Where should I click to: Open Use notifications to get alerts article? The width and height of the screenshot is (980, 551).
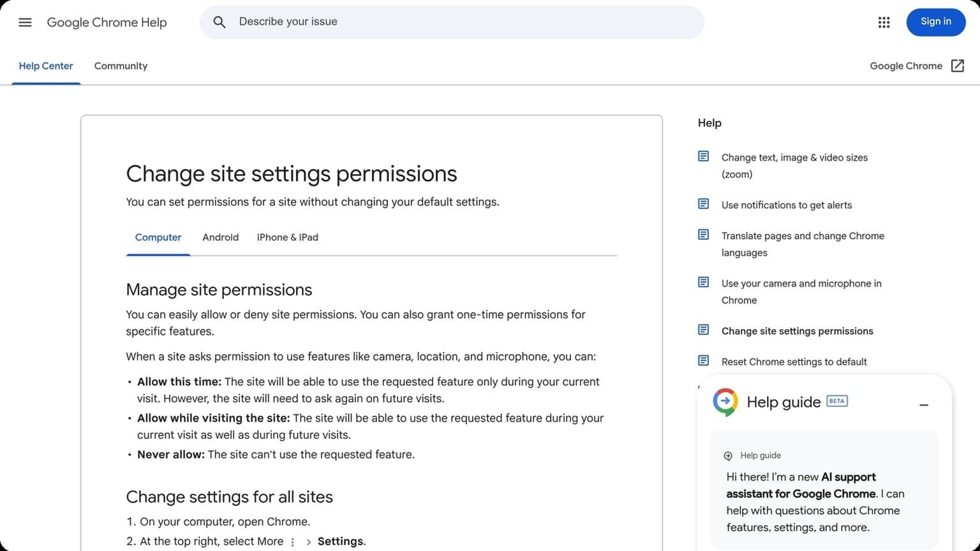click(787, 205)
